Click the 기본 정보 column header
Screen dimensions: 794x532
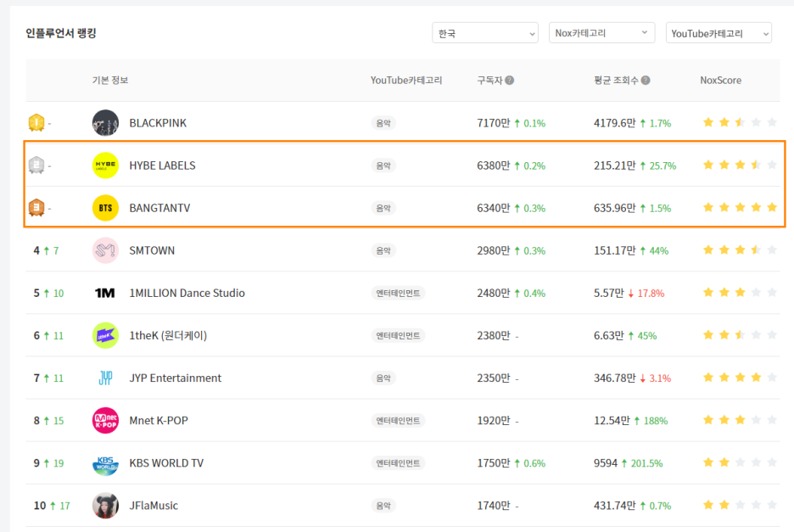tap(110, 80)
